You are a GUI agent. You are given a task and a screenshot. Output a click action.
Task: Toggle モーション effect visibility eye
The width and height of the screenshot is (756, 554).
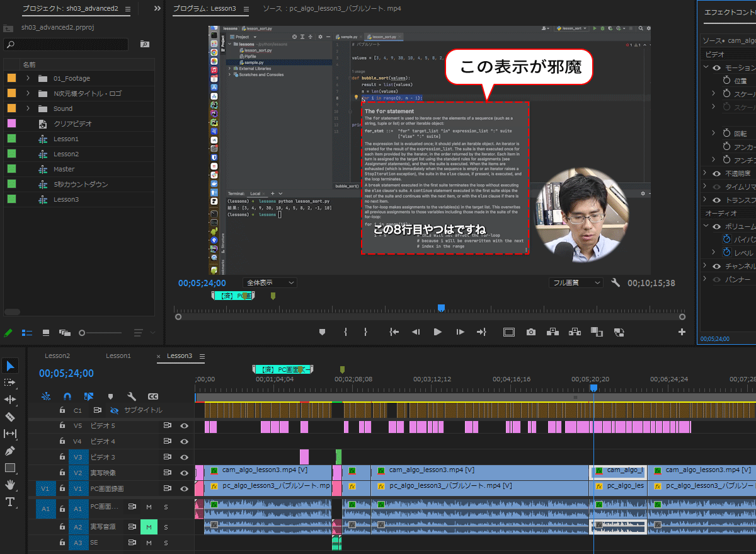coord(717,67)
